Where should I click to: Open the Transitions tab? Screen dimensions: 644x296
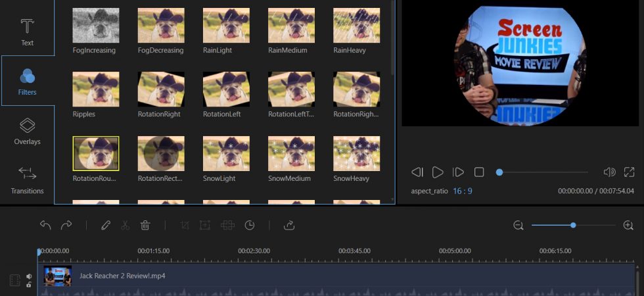[28, 180]
